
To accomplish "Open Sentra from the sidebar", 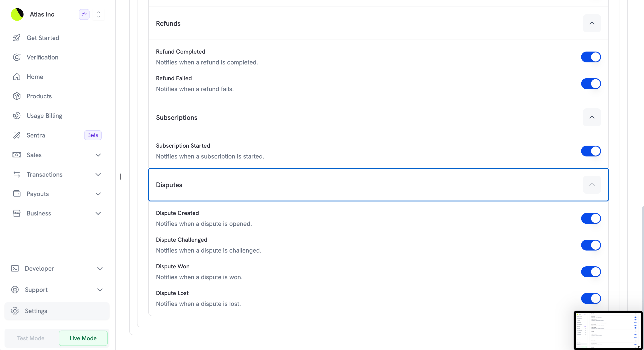I will (36, 135).
